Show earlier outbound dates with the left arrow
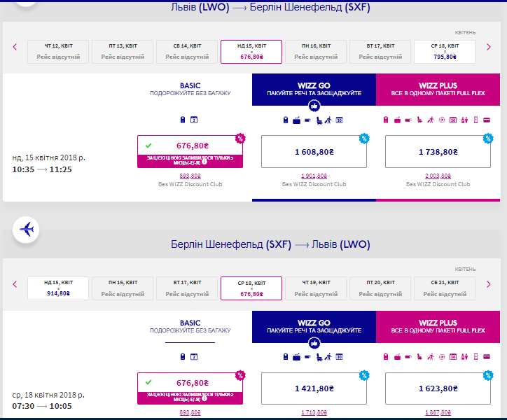Viewport: 507px width, 420px height. [x=14, y=48]
